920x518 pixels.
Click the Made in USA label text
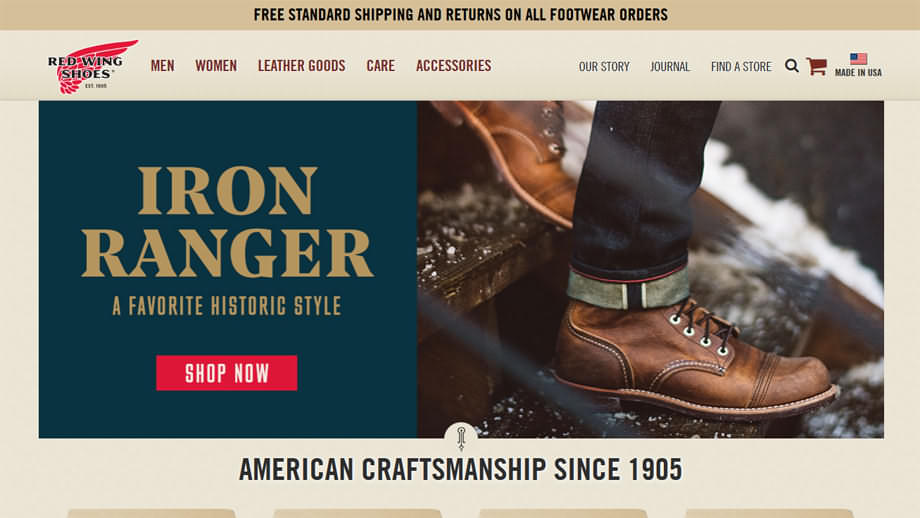(858, 73)
